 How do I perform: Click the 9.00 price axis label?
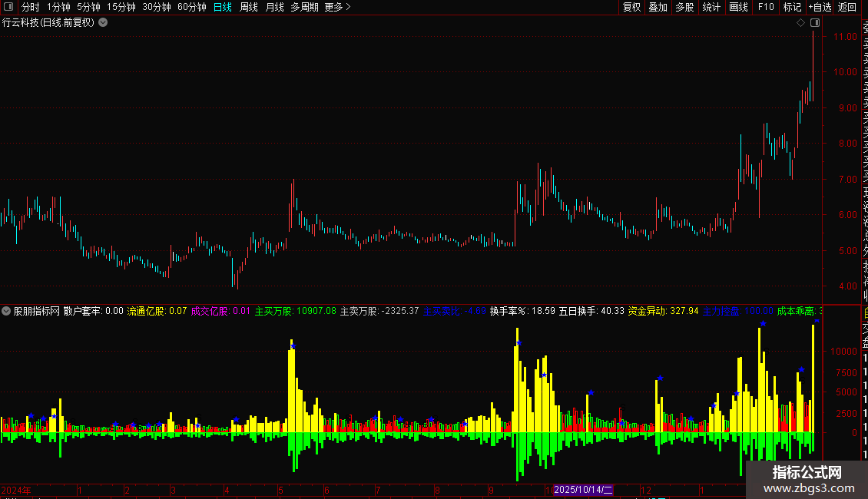[847, 108]
